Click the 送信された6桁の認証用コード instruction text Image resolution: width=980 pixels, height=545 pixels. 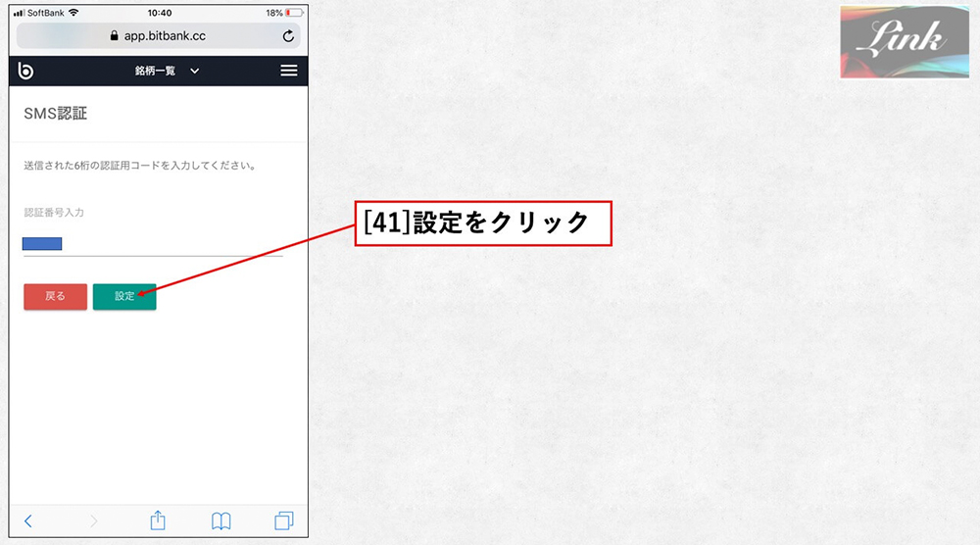tap(139, 166)
